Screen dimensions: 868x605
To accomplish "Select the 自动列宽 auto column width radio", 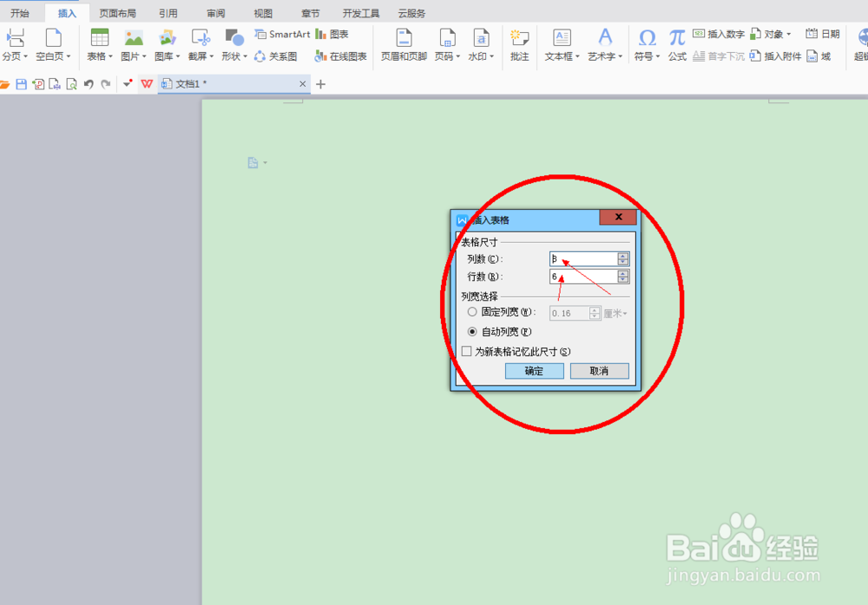I will click(472, 332).
